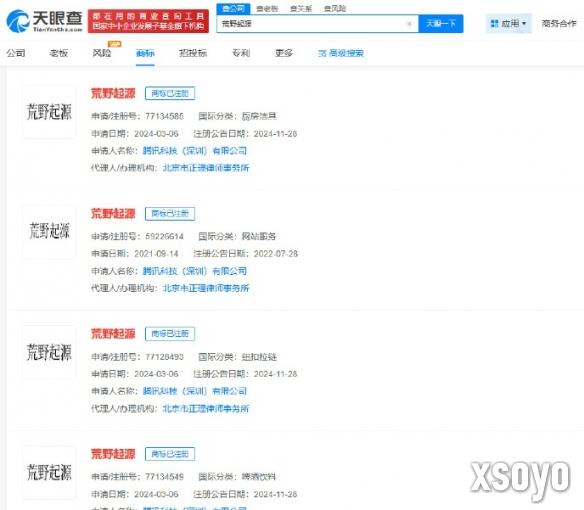Open the 应用 apps dropdown

508,23
